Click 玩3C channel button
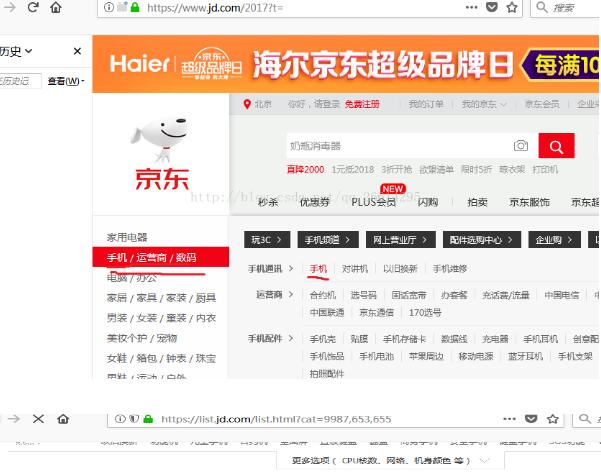This screenshot has height=473, width=601. pos(267,240)
